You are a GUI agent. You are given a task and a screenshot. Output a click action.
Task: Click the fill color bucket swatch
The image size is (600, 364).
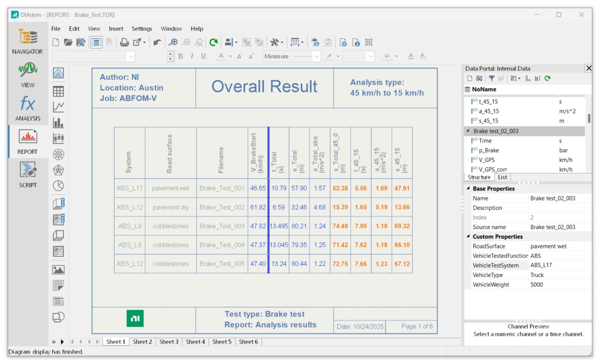click(x=387, y=56)
